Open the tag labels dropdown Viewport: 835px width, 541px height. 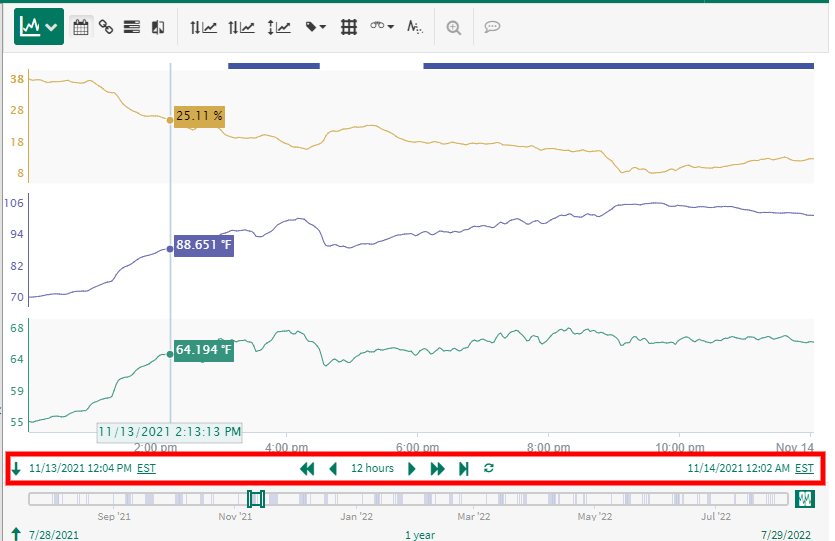[316, 27]
